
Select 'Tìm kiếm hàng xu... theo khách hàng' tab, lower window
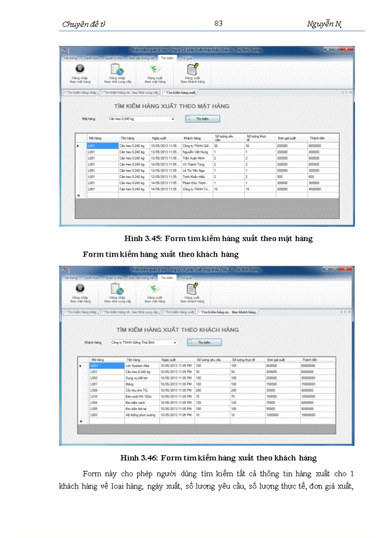point(227,312)
